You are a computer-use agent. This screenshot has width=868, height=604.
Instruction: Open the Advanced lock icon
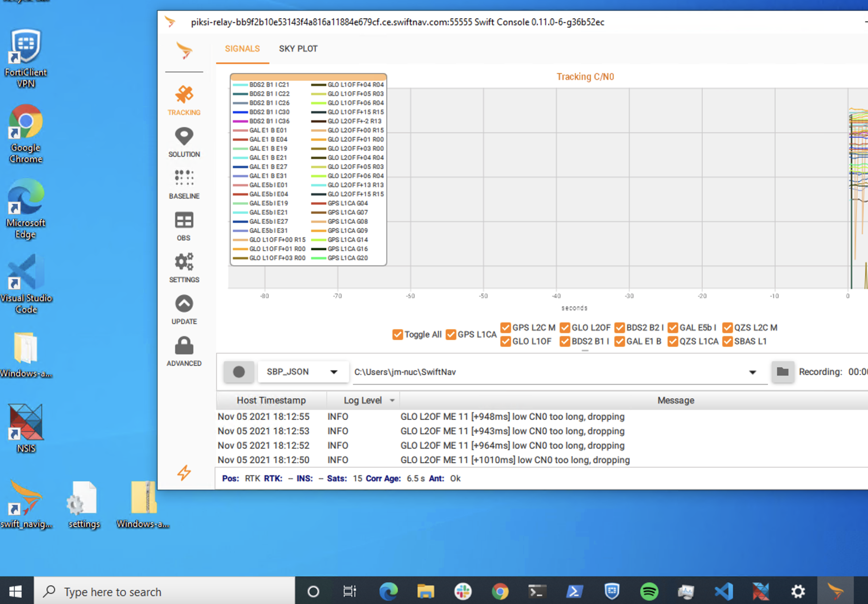pyautogui.click(x=184, y=346)
